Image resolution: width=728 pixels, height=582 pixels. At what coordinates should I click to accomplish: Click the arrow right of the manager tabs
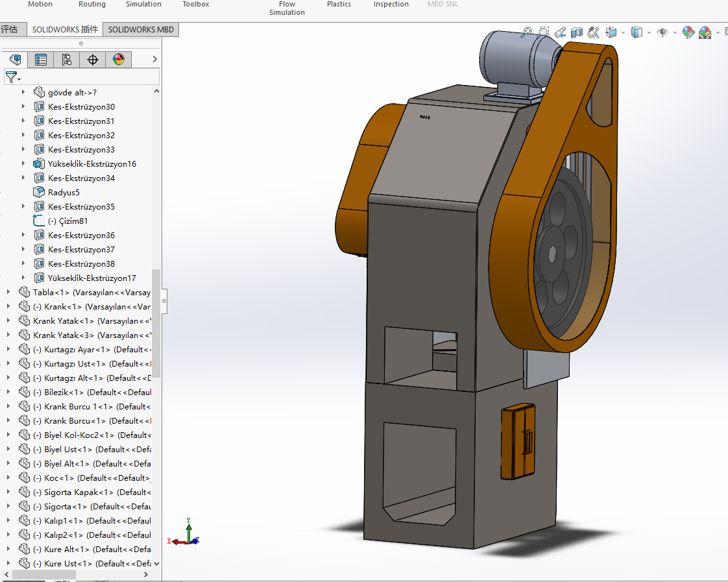pos(154,60)
